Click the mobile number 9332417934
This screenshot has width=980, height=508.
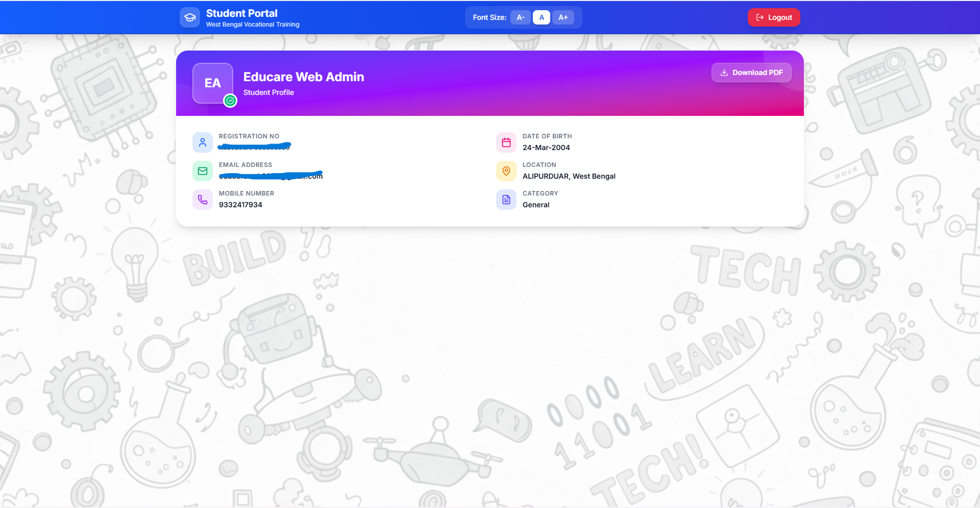coord(240,205)
